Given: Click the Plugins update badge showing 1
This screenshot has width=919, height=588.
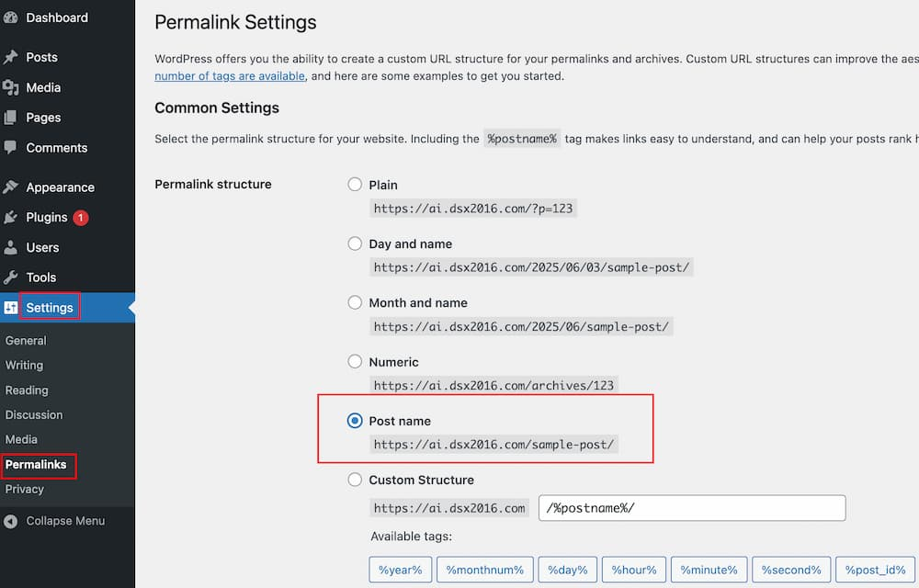Looking at the screenshot, I should point(81,218).
